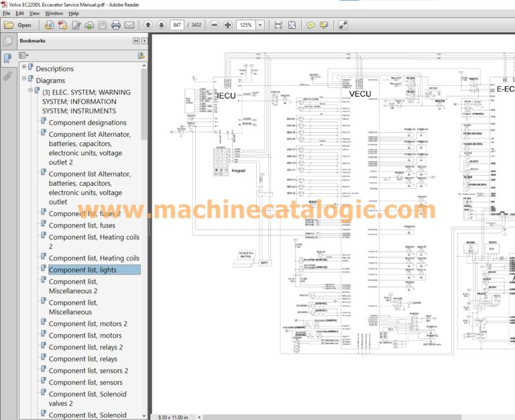
Task: Click the send email envelope icon
Action: coord(129,25)
